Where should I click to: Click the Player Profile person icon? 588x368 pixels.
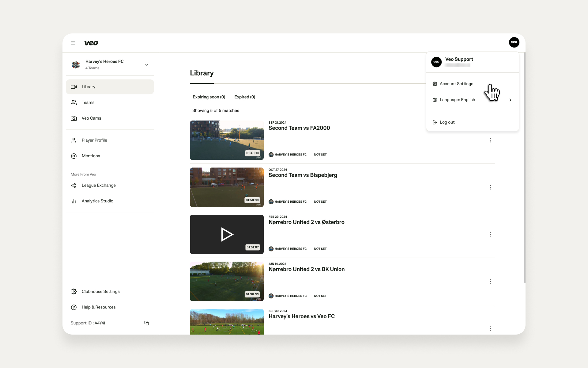(74, 140)
